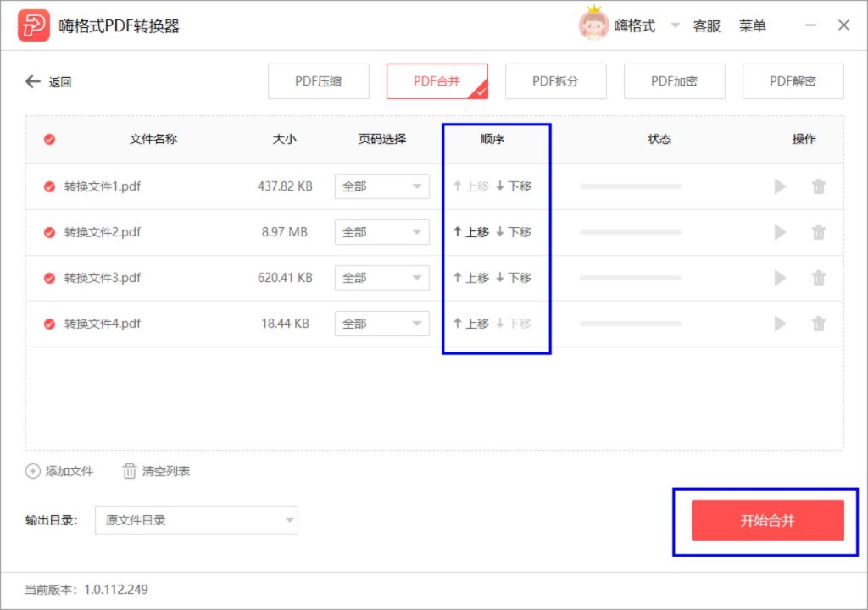Start the play icon for 转换文件3.pdf
The height and width of the screenshot is (610, 868).
[780, 278]
